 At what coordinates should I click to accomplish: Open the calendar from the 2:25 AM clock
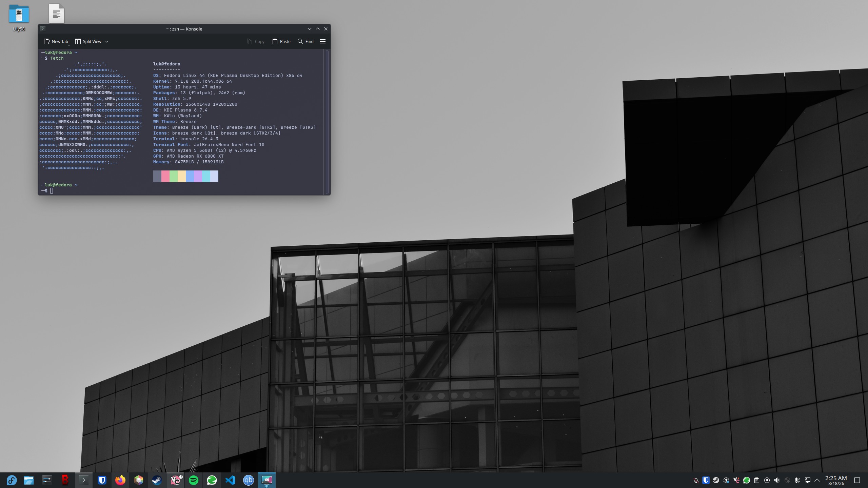click(836, 480)
